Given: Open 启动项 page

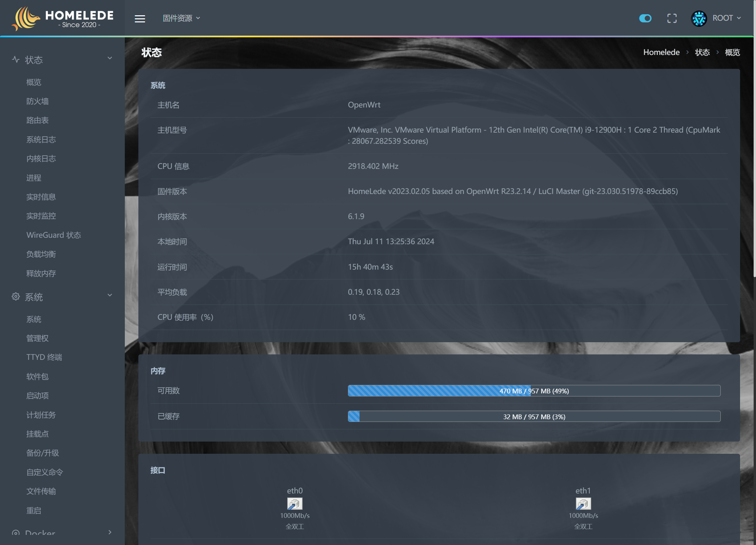Looking at the screenshot, I should point(38,395).
